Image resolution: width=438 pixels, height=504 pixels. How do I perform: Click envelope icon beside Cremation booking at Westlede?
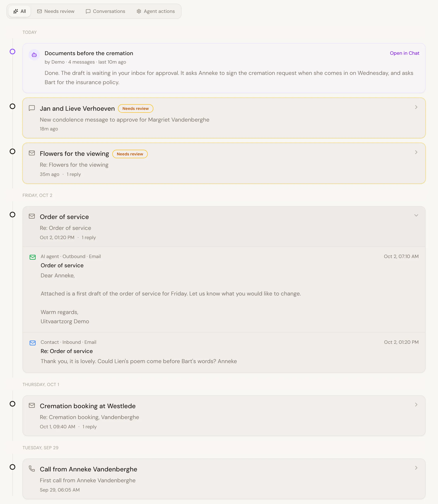coord(32,406)
